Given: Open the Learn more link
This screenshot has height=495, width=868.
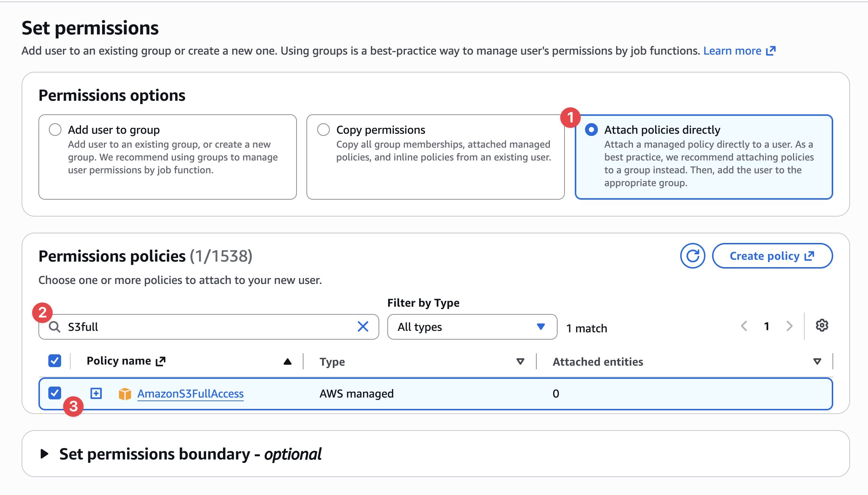Looking at the screenshot, I should click(x=739, y=51).
